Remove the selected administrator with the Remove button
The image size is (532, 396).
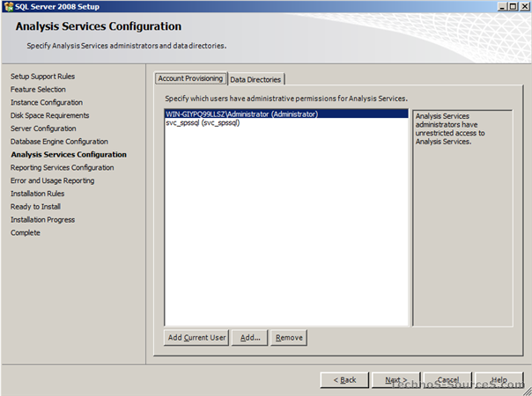coord(289,337)
